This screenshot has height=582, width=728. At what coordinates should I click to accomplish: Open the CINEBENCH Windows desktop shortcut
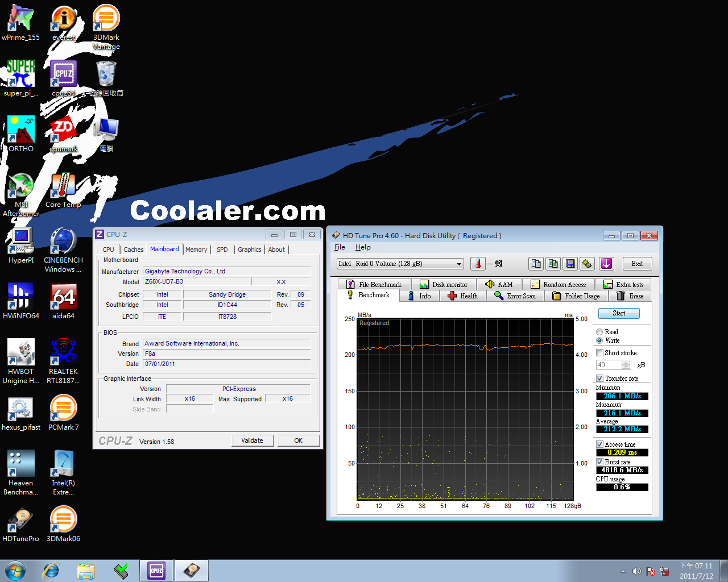click(x=64, y=250)
